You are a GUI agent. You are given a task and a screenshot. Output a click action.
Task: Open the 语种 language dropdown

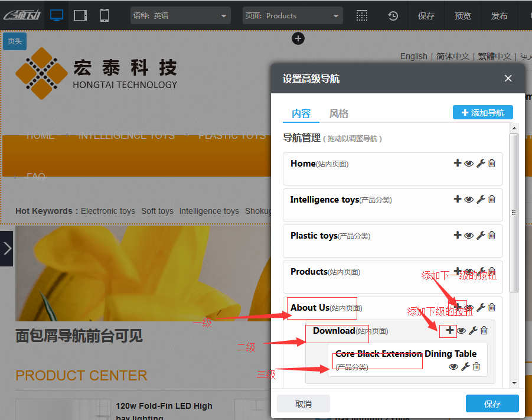180,16
